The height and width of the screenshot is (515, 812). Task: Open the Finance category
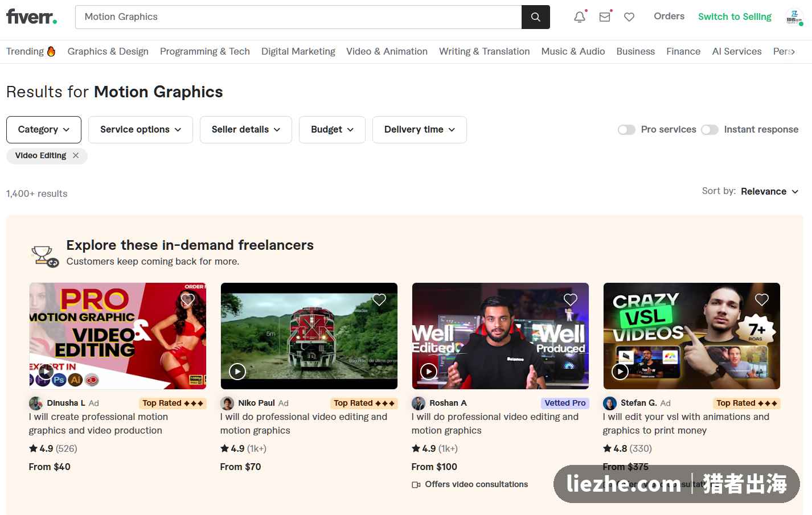tap(683, 51)
